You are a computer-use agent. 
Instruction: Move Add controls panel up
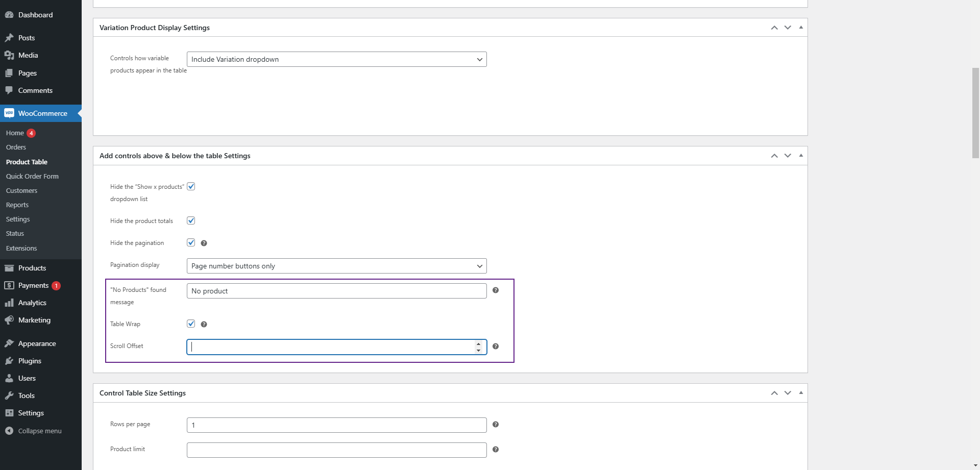pyautogui.click(x=774, y=156)
